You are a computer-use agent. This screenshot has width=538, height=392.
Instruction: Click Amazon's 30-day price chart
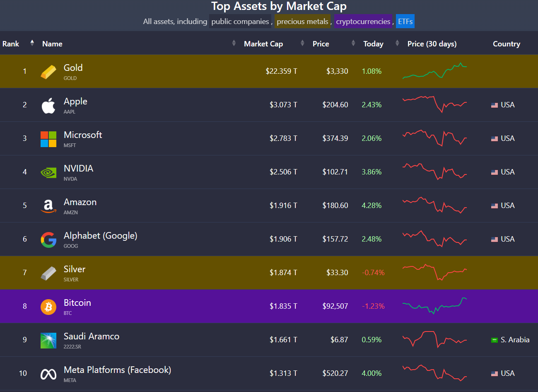click(x=434, y=205)
